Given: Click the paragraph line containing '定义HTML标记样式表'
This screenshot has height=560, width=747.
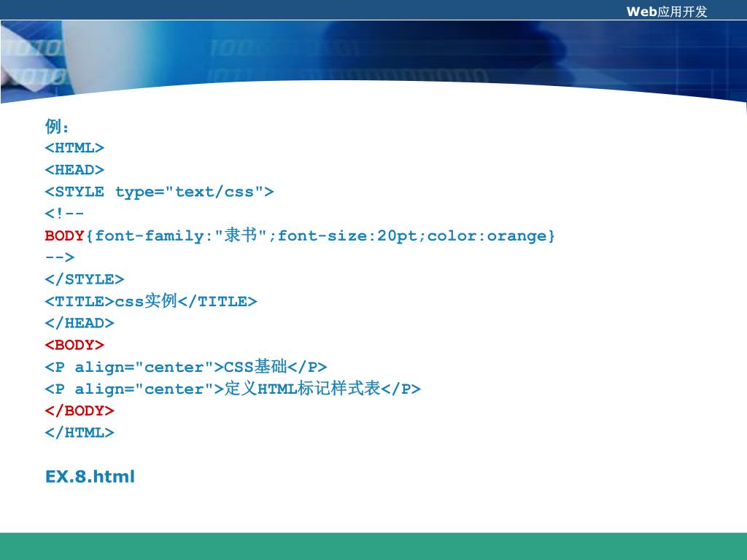Looking at the screenshot, I should click(233, 389).
